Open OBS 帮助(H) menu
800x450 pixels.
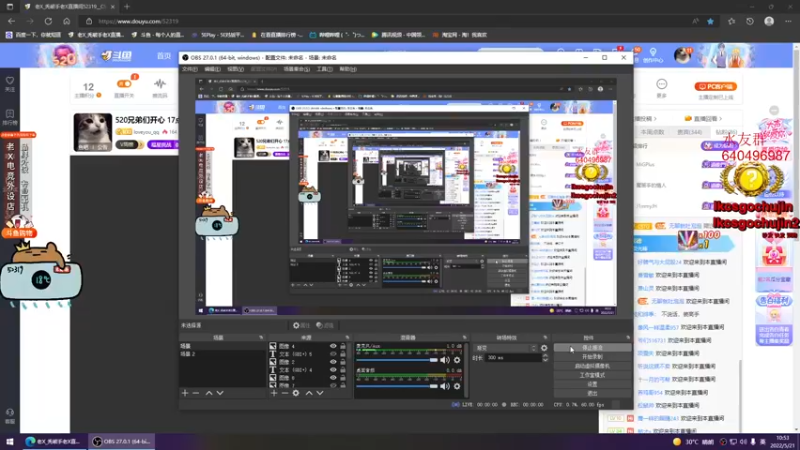[x=347, y=69]
